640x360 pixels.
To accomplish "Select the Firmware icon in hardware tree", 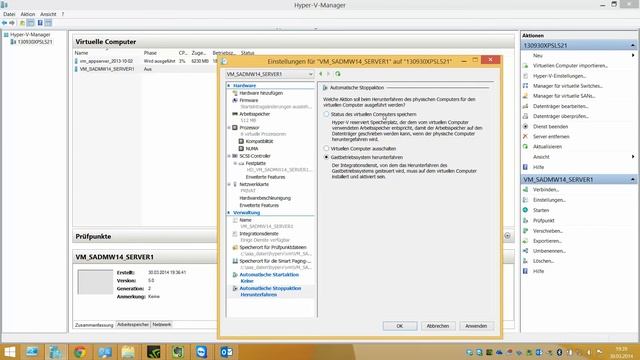I will tap(235, 100).
